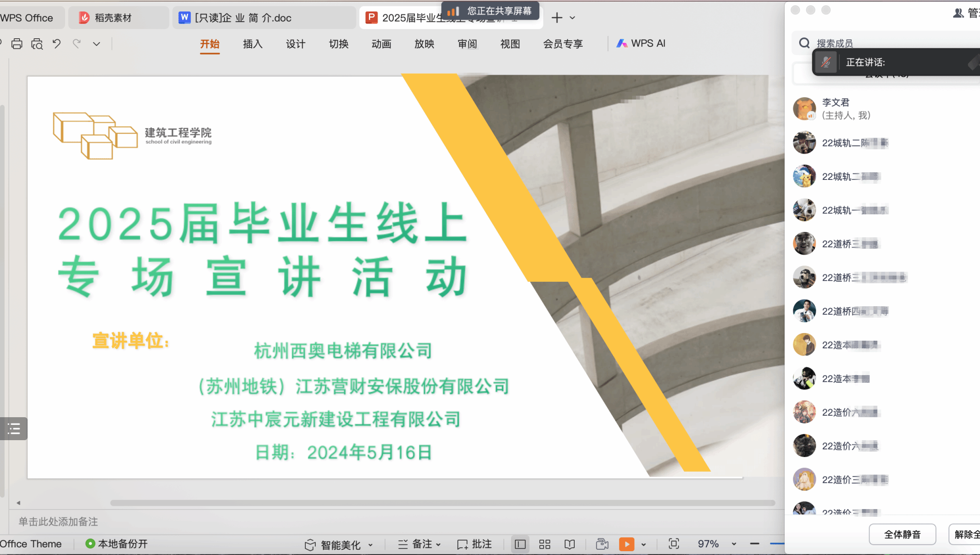Switch to the 企业简介.doc tab

[x=243, y=18]
